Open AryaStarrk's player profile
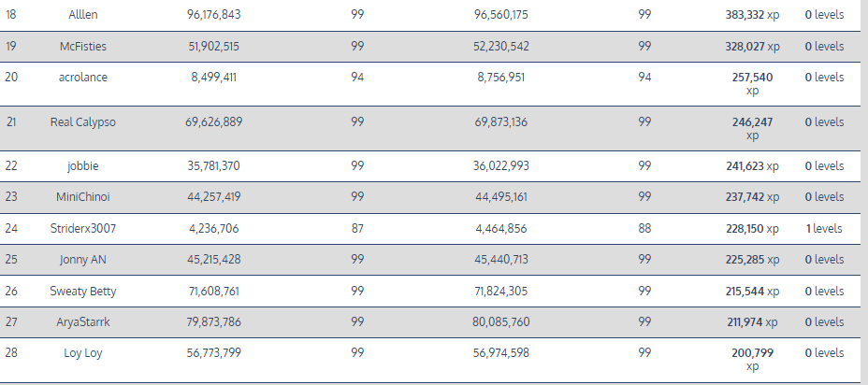868x385 pixels. pos(82,322)
